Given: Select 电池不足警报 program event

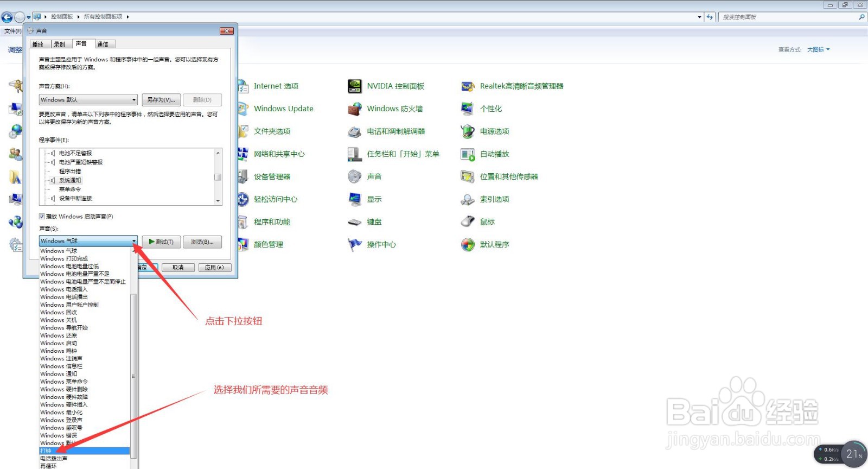Looking at the screenshot, I should point(75,154).
